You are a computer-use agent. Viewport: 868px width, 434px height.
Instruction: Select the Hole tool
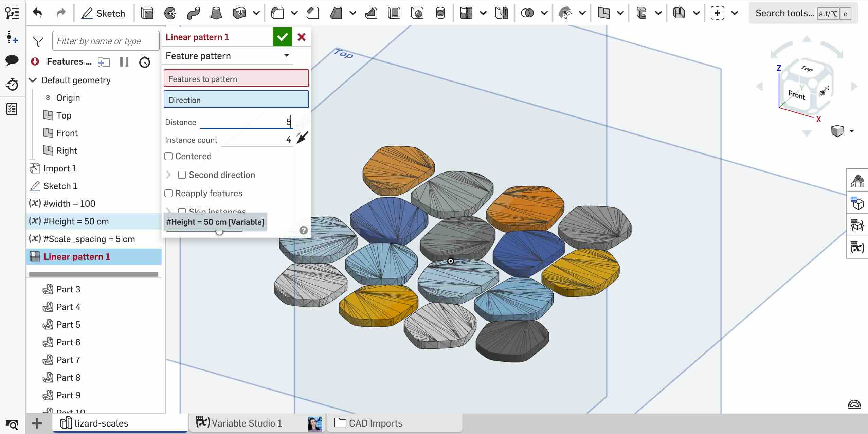(417, 13)
